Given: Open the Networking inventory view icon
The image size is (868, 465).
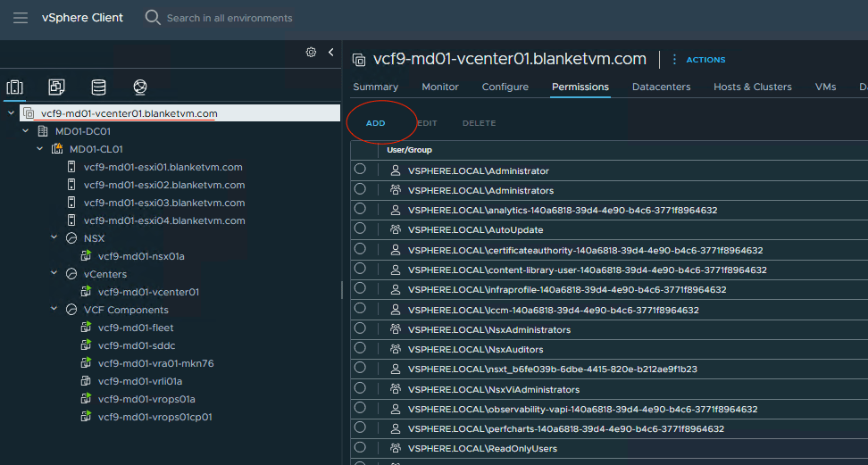Looking at the screenshot, I should (x=140, y=87).
